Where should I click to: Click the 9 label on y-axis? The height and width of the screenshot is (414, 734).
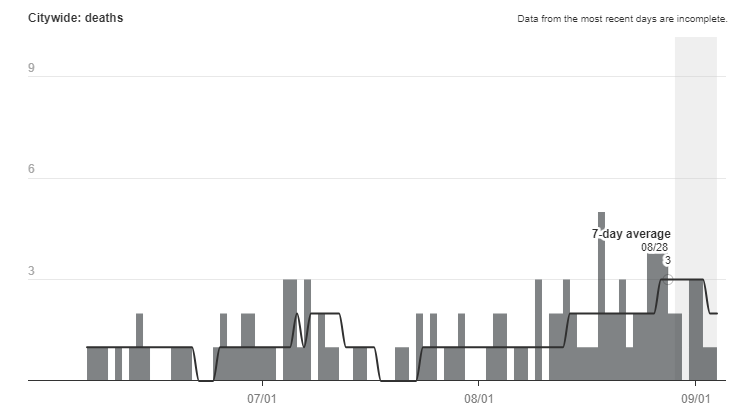point(32,68)
